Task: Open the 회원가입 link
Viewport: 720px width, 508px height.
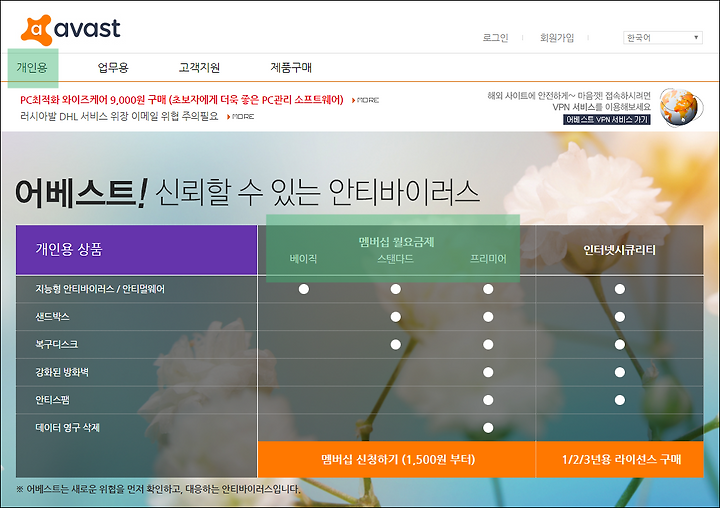Action: 557,38
